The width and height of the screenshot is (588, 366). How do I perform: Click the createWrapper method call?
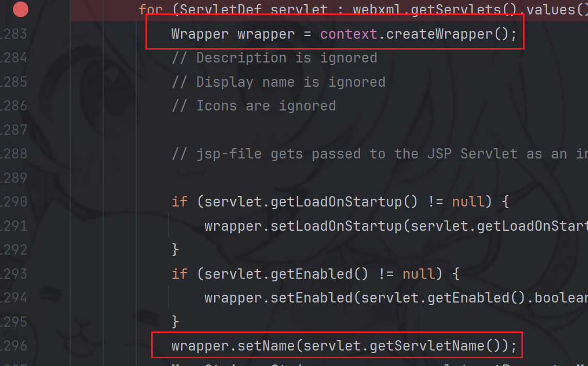[x=439, y=34]
